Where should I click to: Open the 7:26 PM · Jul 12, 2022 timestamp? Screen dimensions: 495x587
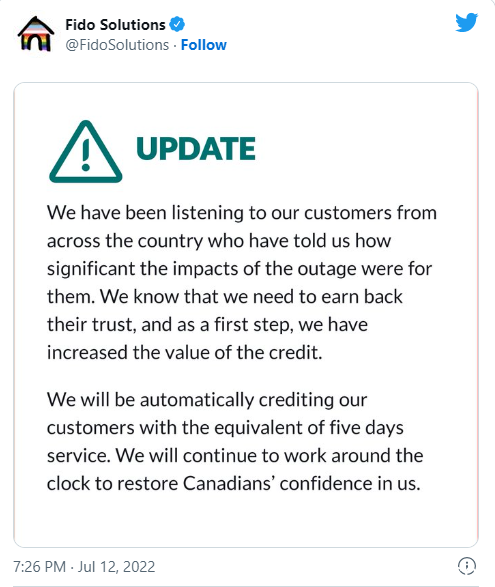coord(84,566)
